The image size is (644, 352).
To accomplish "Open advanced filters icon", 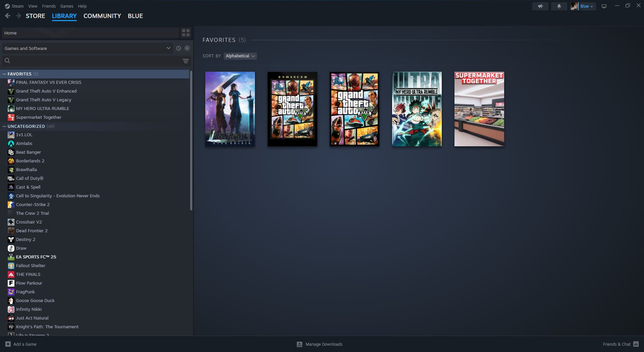I will [x=186, y=61].
